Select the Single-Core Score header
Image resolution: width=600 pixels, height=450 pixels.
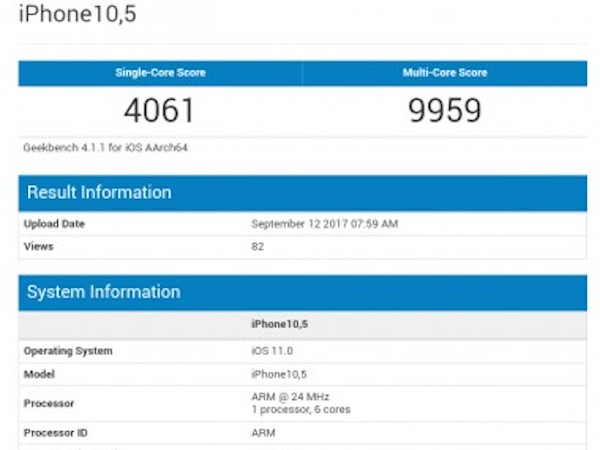[x=160, y=73]
